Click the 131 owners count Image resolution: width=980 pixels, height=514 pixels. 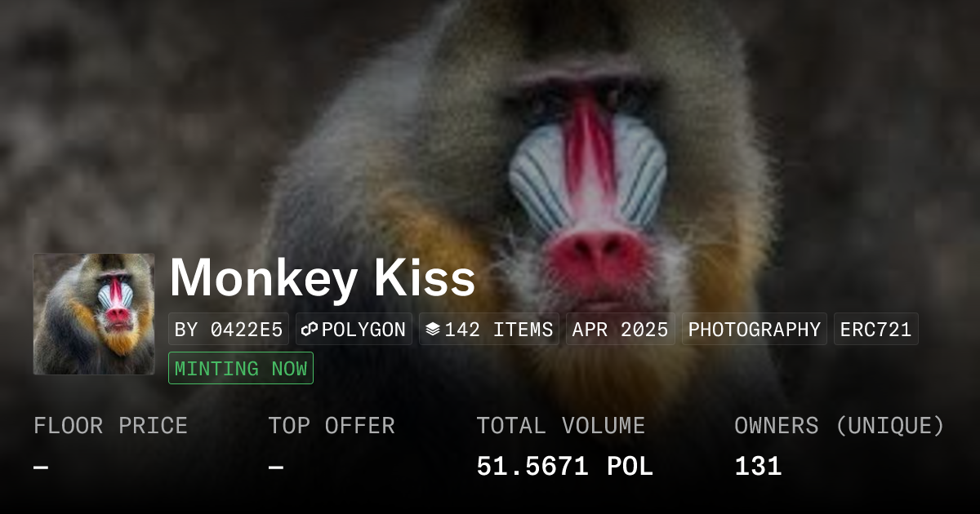pyautogui.click(x=759, y=467)
